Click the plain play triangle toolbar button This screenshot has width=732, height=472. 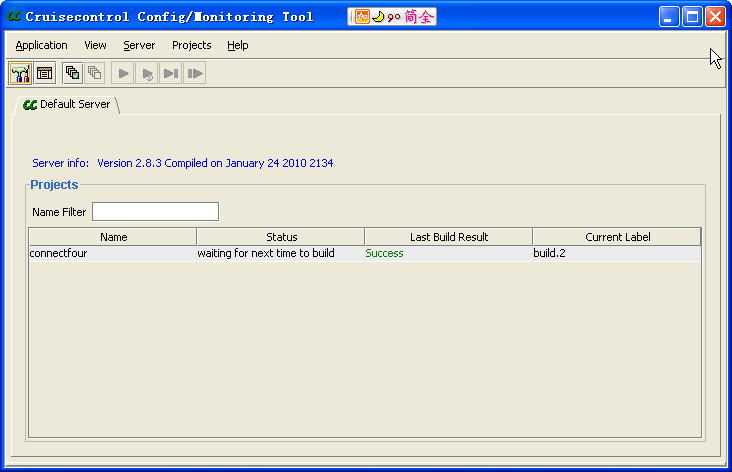tap(123, 73)
